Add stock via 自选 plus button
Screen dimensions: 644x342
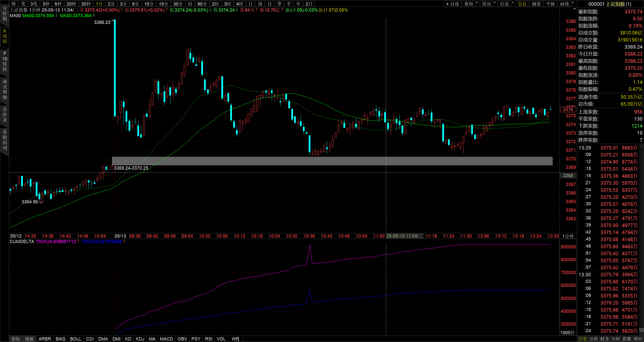(x=452, y=4)
